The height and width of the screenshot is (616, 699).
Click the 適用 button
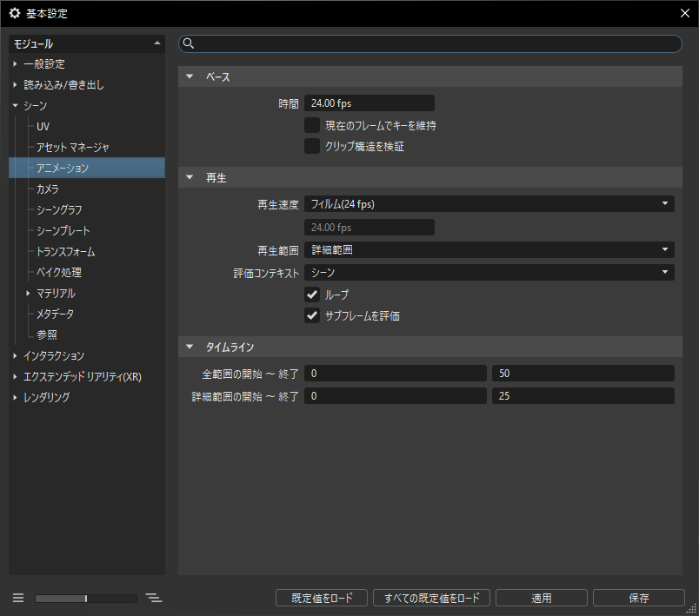point(542,598)
